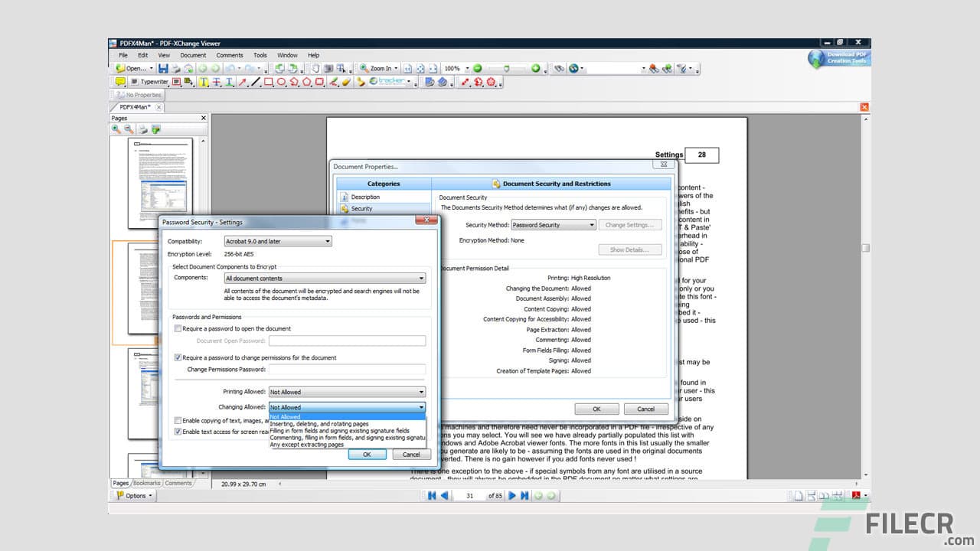Enable 'Require a password to open the document'
This screenshot has width=980, height=551.
(178, 328)
